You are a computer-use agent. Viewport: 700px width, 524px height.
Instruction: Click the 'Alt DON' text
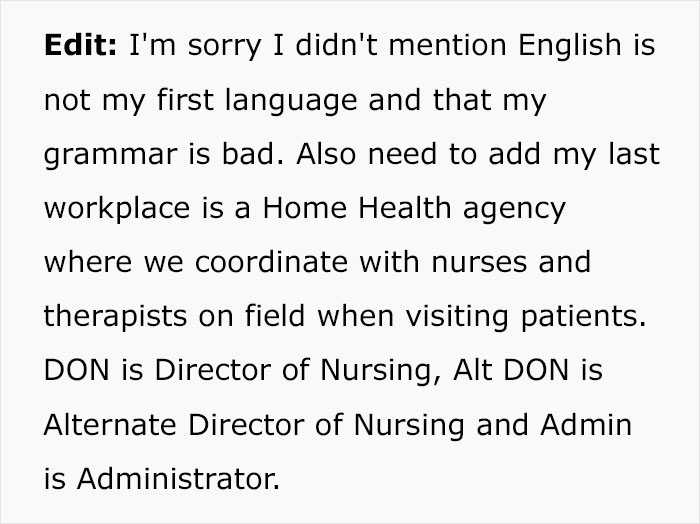[x=511, y=370]
